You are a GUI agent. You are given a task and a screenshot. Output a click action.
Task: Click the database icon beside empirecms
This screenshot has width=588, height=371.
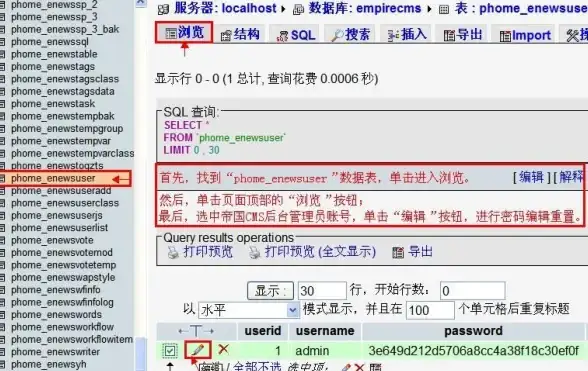click(298, 9)
